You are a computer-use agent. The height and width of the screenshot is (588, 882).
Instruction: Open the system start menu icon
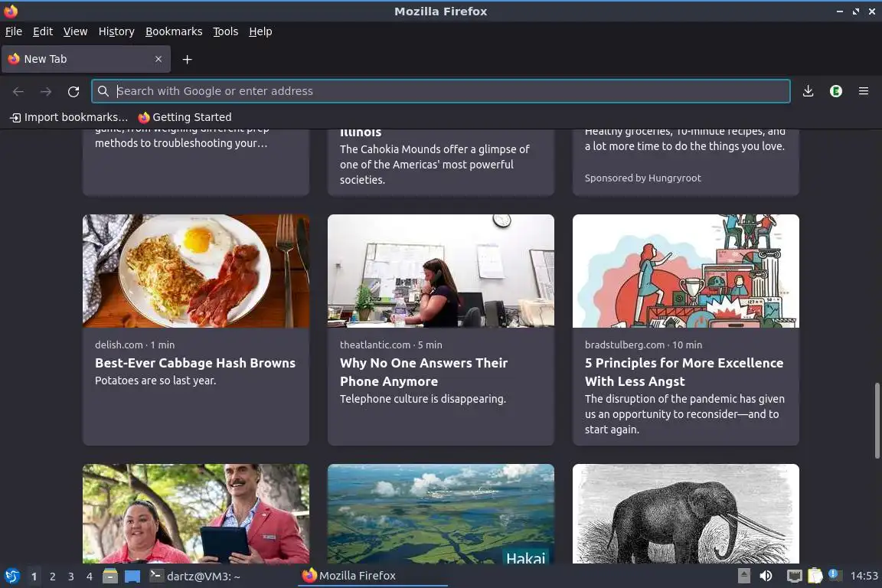click(x=11, y=577)
